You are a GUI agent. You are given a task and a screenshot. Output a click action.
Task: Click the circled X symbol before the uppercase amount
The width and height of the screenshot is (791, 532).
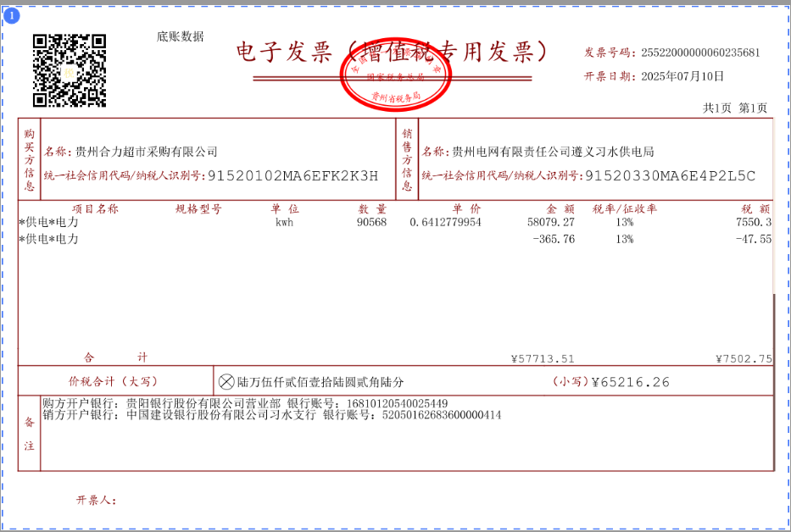226,382
